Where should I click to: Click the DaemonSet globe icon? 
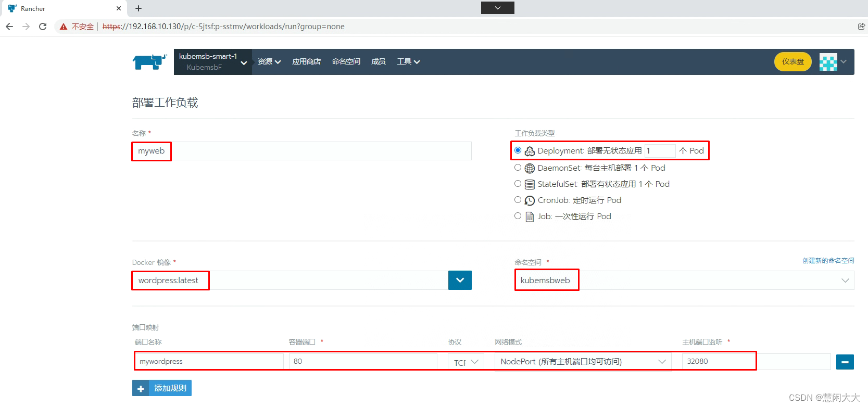(x=530, y=168)
